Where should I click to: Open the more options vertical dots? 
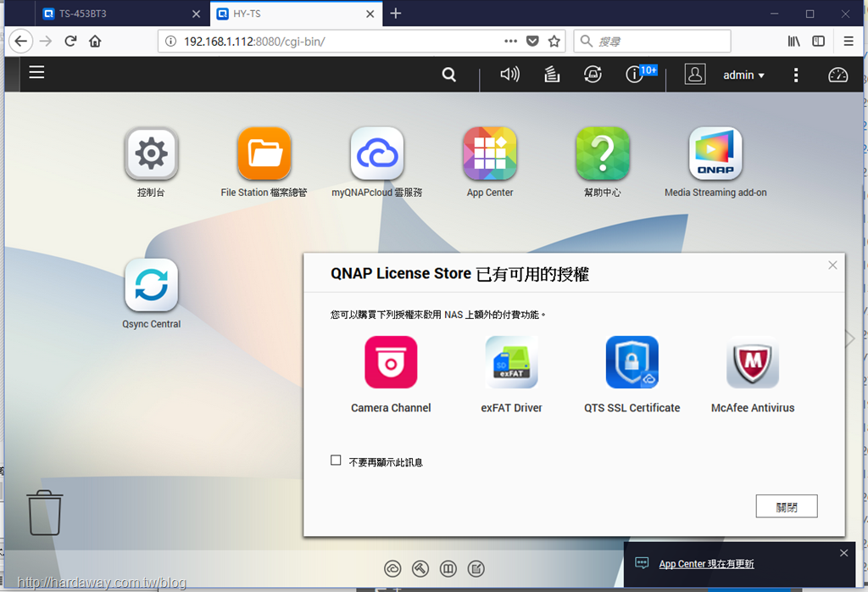click(x=795, y=75)
